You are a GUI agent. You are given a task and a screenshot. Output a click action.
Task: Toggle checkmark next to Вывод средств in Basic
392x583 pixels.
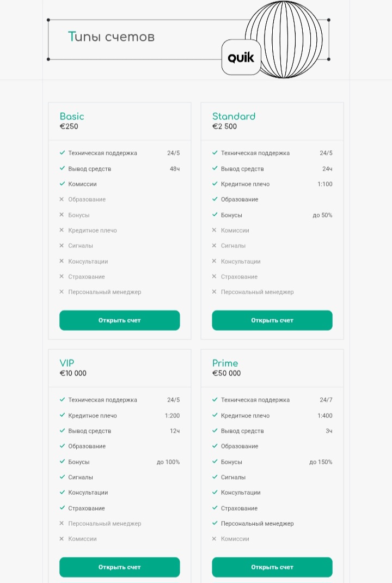pos(62,168)
